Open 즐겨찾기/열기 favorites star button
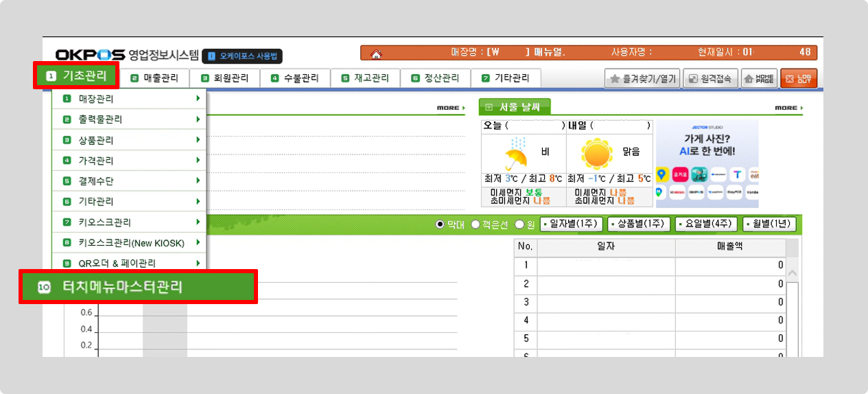Image resolution: width=868 pixels, height=394 pixels. [x=641, y=79]
